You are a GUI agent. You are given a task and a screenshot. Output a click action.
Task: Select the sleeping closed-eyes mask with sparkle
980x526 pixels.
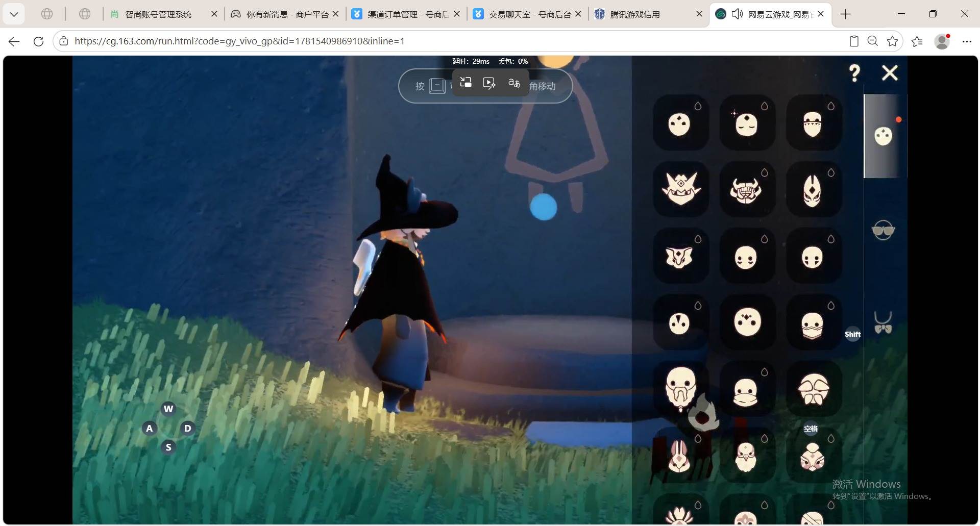pos(747,122)
